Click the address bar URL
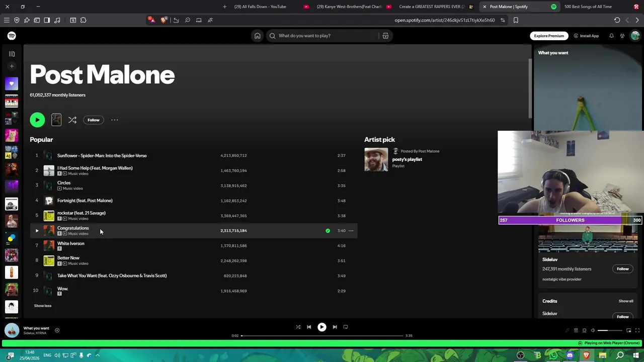The width and height of the screenshot is (644, 362). [444, 20]
